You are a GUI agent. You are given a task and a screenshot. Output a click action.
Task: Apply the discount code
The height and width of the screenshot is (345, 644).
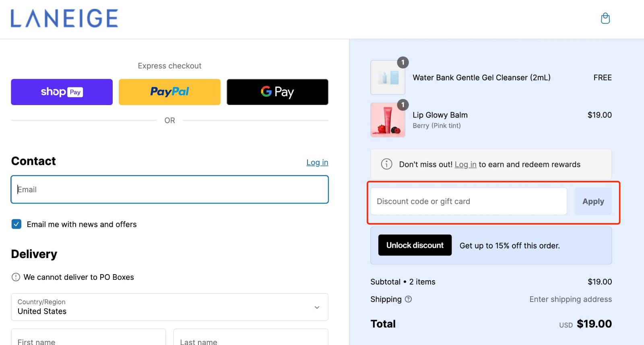(593, 201)
